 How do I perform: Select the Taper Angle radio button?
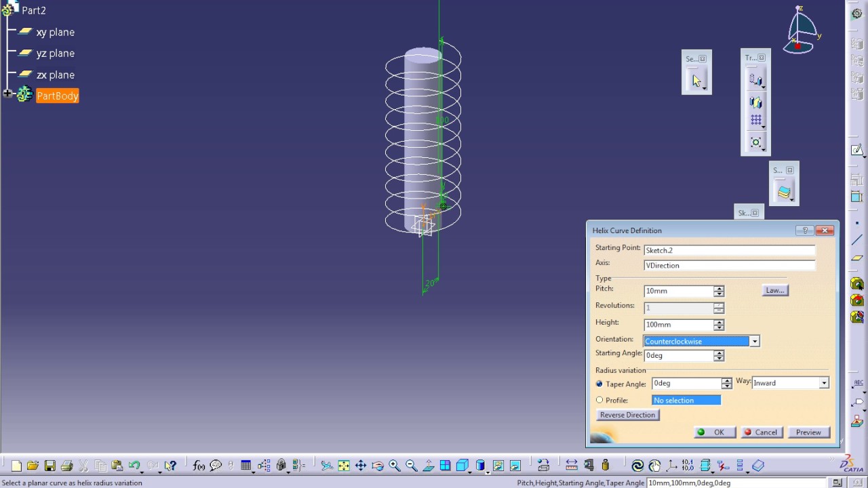(x=599, y=384)
